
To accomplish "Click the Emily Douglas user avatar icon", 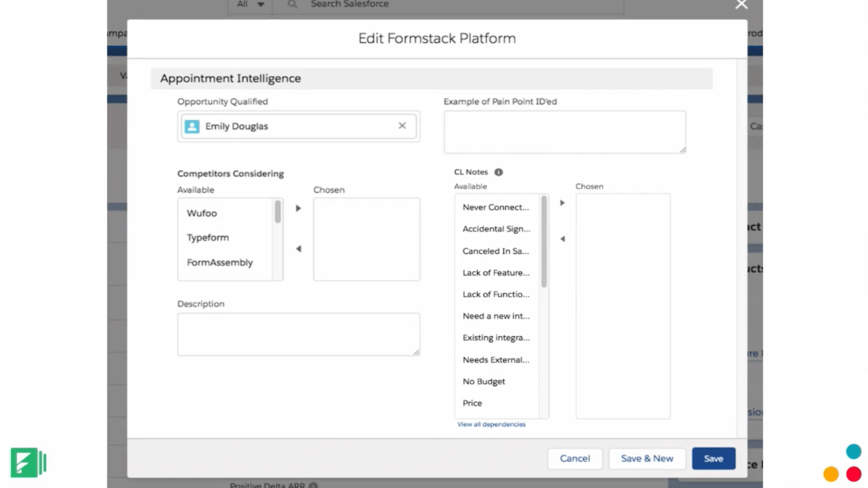I will coord(192,126).
